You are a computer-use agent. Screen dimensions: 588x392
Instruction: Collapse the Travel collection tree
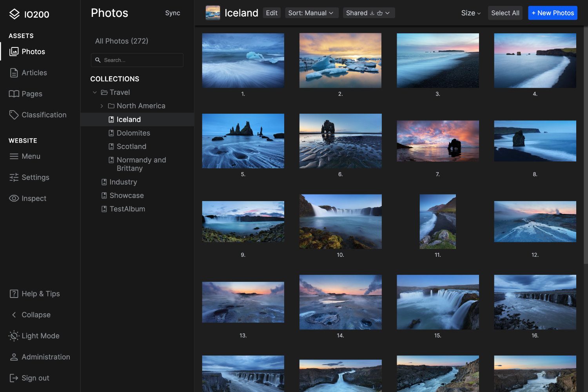point(95,93)
